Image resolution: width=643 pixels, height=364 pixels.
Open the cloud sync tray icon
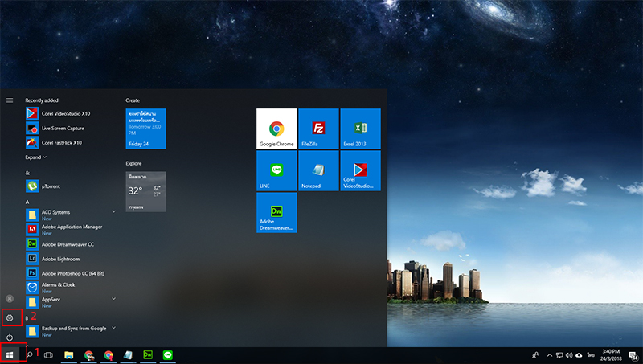[579, 355]
